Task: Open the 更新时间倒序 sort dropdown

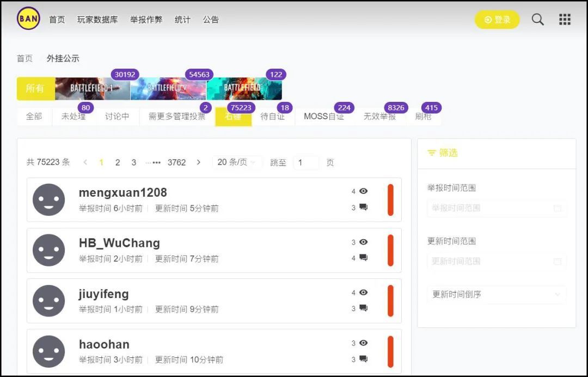Action: (x=497, y=295)
